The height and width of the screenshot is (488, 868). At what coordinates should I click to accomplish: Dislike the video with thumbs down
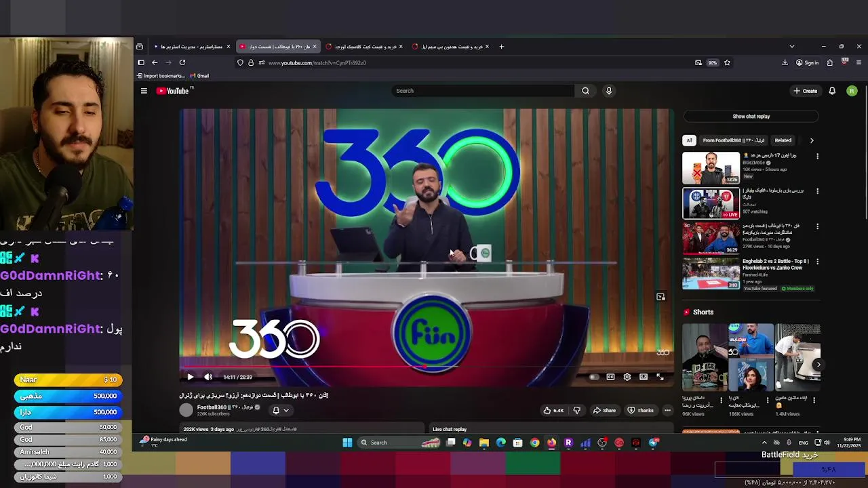577,410
